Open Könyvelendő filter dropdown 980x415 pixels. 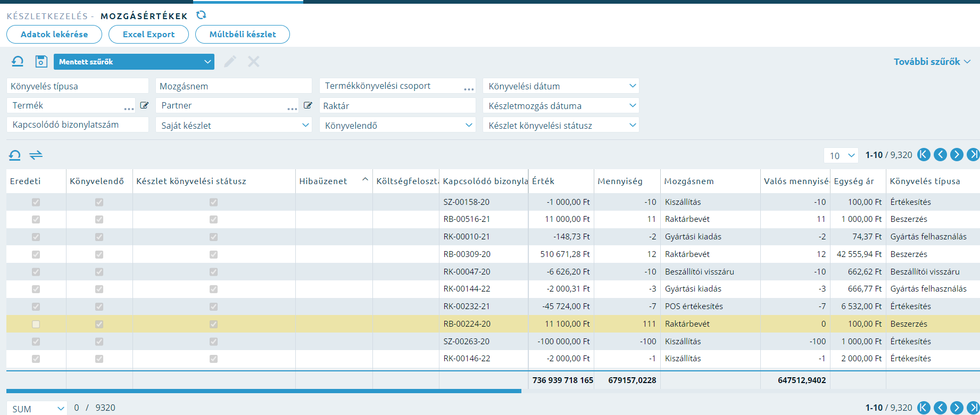tap(397, 125)
